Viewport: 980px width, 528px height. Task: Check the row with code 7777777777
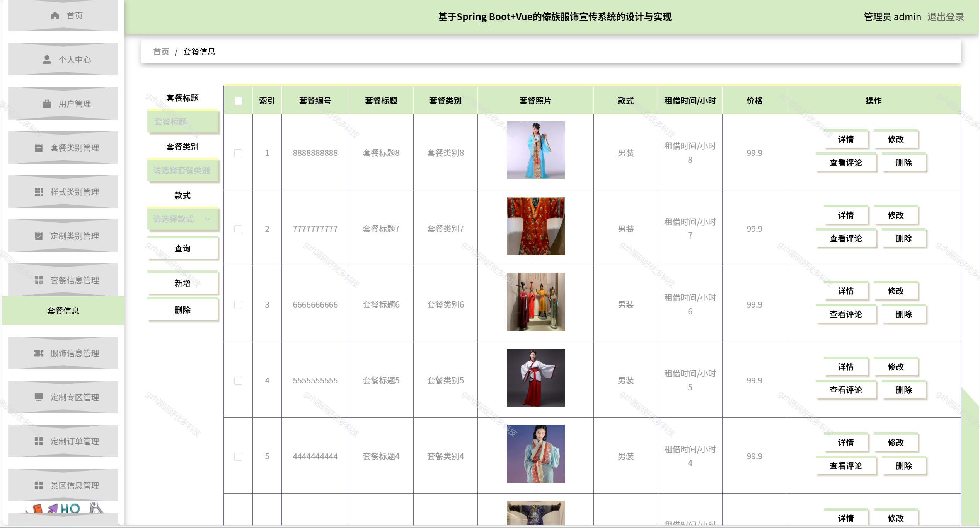point(238,229)
